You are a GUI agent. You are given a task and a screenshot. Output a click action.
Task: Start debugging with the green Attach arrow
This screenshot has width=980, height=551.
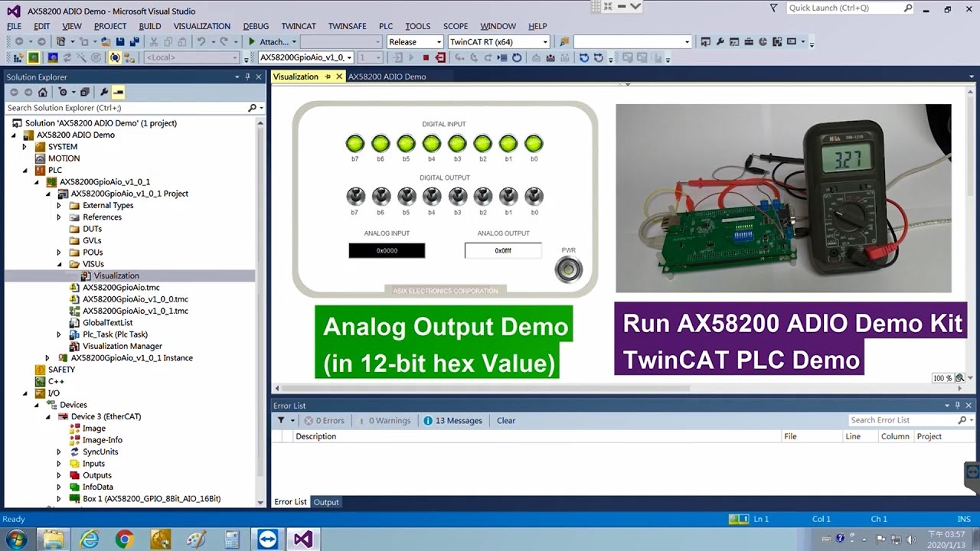(x=252, y=41)
